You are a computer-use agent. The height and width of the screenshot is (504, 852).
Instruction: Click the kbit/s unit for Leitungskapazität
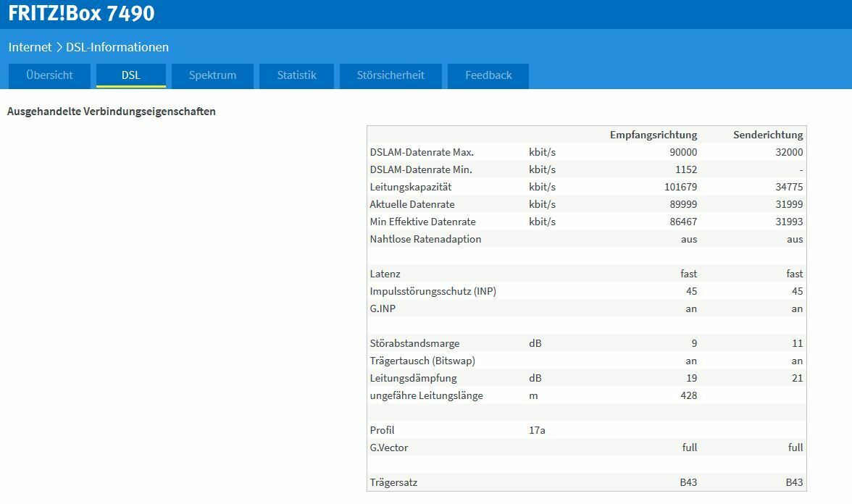pos(542,187)
